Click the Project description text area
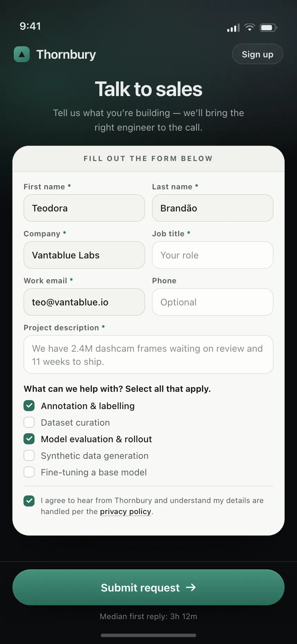297x644 pixels. coord(148,354)
